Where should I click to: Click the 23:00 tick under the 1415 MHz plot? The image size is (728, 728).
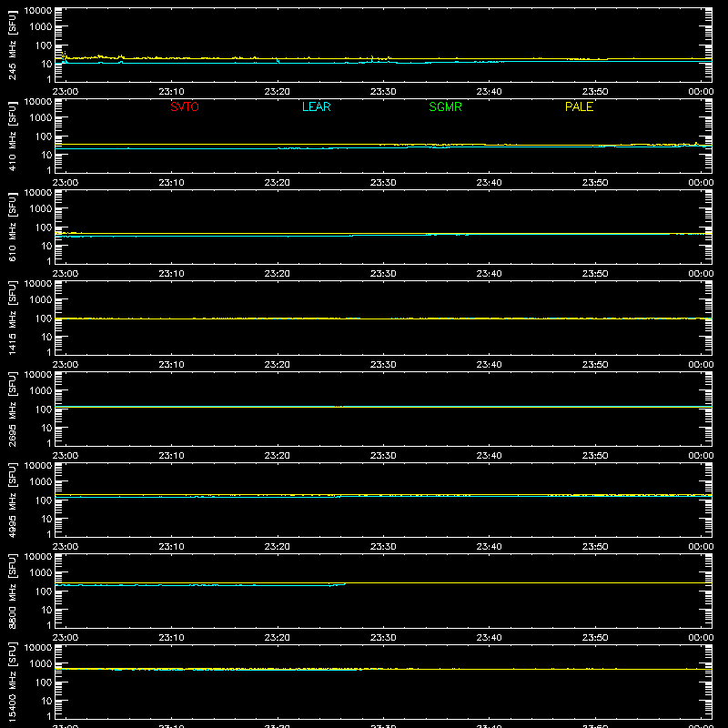[66, 365]
